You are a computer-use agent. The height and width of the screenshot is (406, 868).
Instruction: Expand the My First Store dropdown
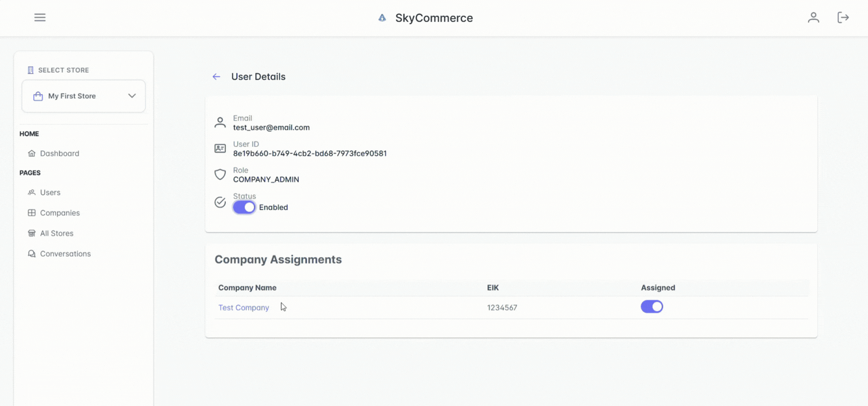click(84, 96)
